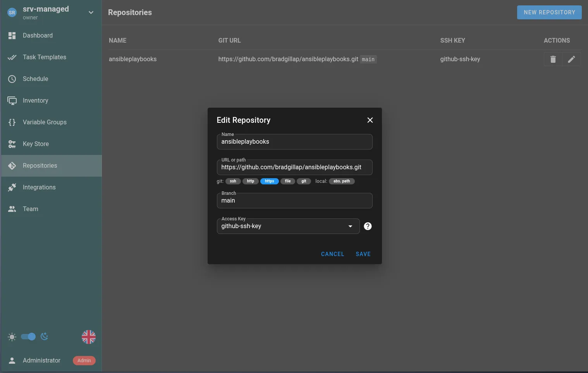
Task: Open the Dashboard sidebar icon
Action: coord(12,35)
